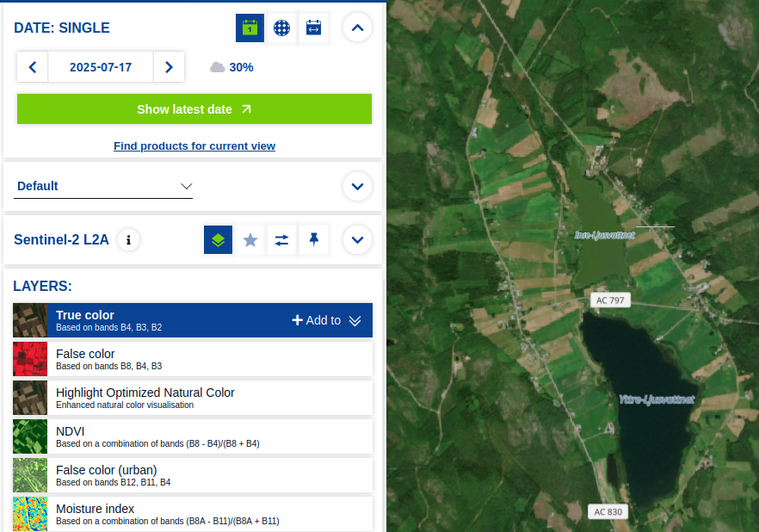Viewport: 759px width, 532px height.
Task: Open highlights star icon
Action: coord(250,240)
